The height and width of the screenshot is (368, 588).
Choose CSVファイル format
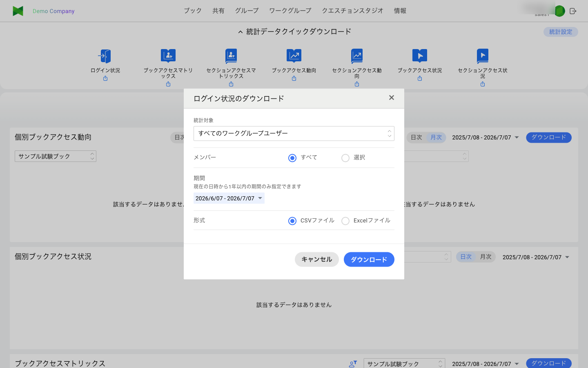pos(292,221)
